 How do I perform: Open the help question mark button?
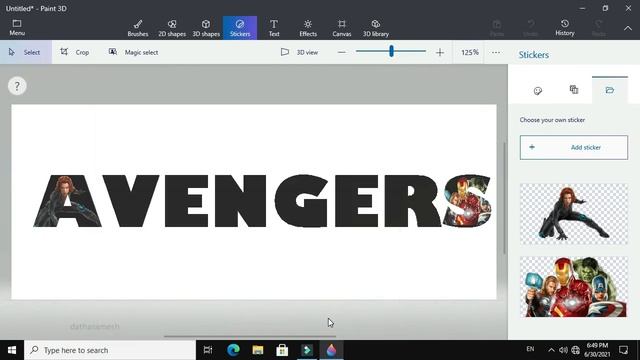coord(17,86)
